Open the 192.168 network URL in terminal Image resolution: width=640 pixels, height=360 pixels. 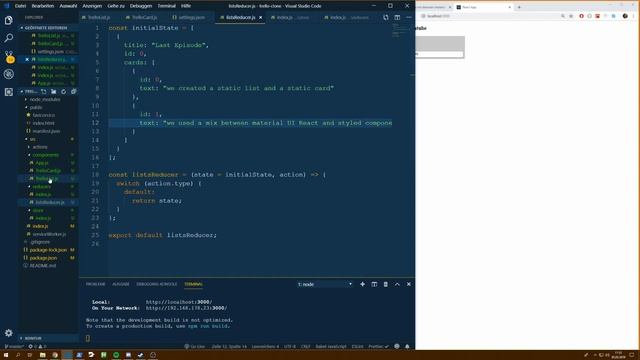pyautogui.click(x=186, y=308)
